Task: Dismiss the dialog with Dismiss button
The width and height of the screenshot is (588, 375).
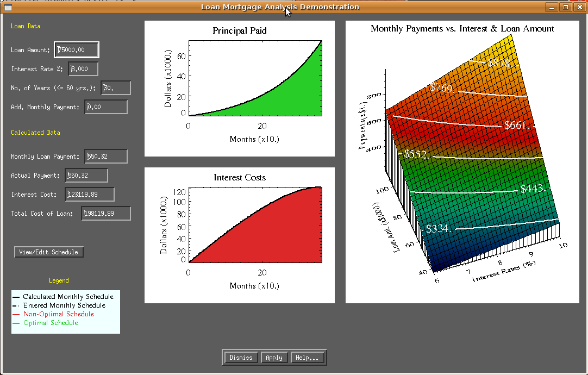Action: (x=241, y=358)
